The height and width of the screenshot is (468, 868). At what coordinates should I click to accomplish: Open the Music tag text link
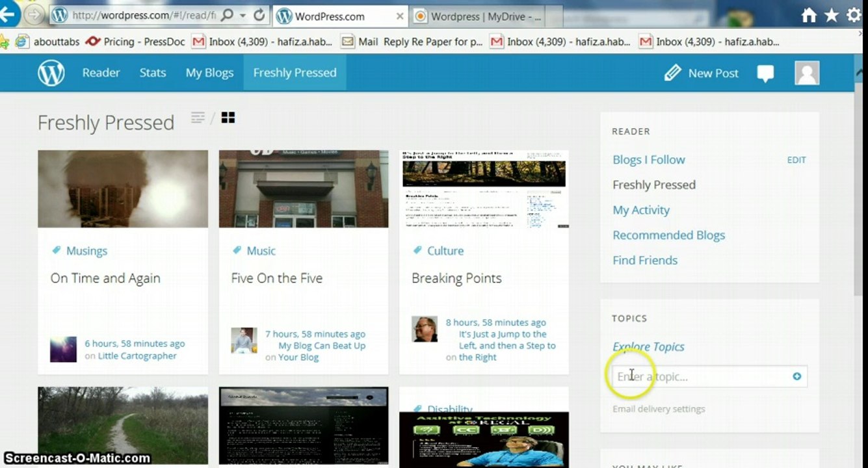261,251
